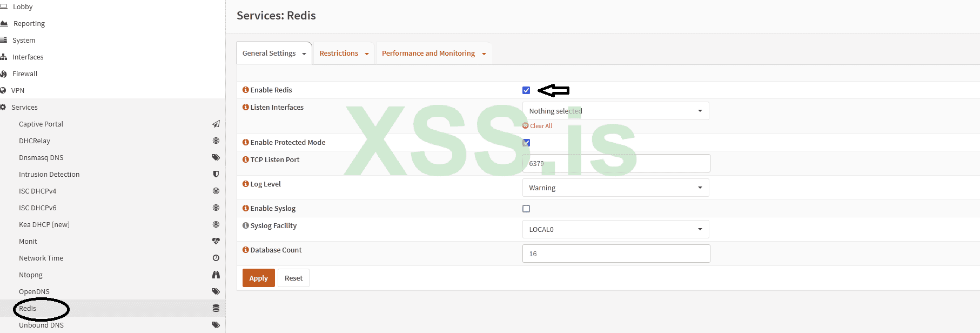The image size is (980, 333).
Task: Click the Dnsmasq DNS tags icon
Action: click(x=216, y=157)
